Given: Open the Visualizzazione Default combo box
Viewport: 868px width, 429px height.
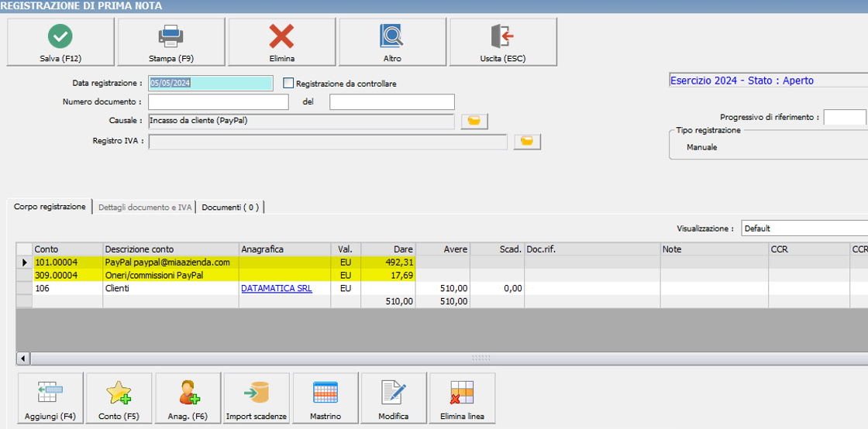Looking at the screenshot, I should [804, 228].
